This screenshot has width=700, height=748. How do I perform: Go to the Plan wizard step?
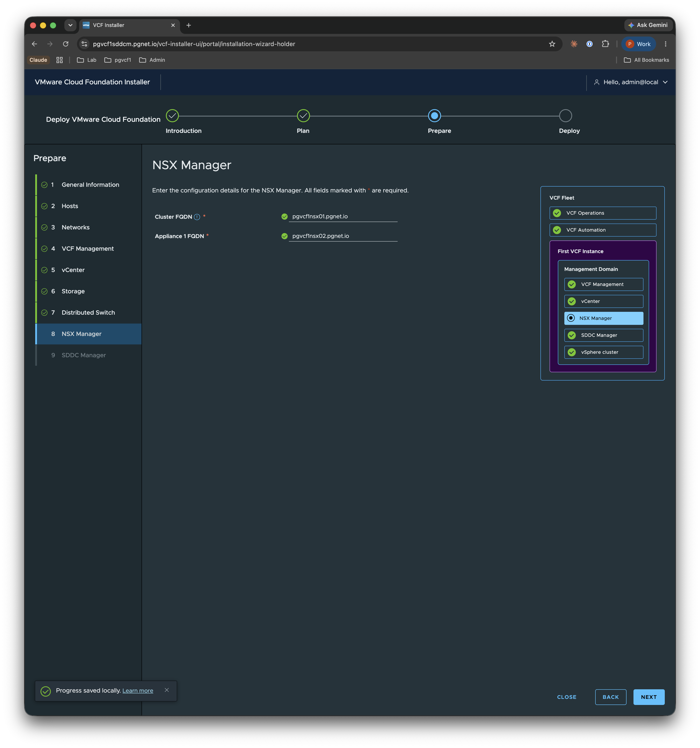pos(303,116)
